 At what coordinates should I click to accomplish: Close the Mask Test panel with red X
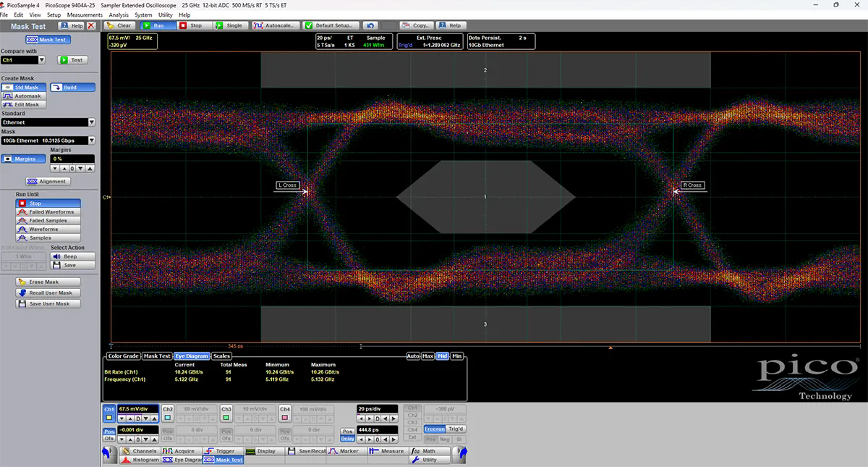[x=91, y=26]
